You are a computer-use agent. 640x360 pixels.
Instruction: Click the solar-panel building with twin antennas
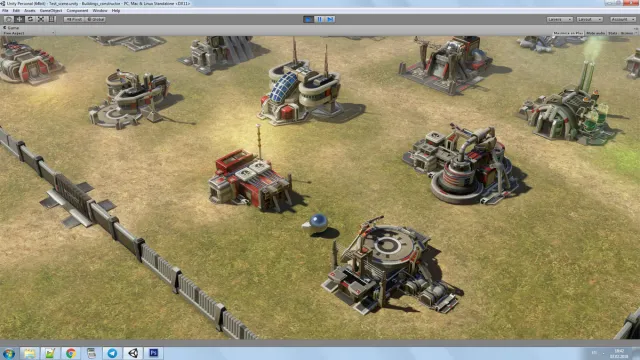(x=300, y=89)
